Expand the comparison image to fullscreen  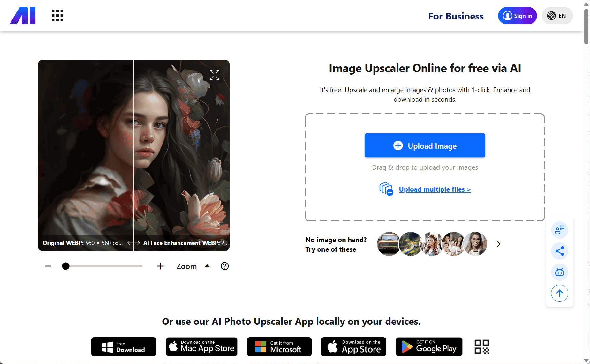(x=215, y=75)
